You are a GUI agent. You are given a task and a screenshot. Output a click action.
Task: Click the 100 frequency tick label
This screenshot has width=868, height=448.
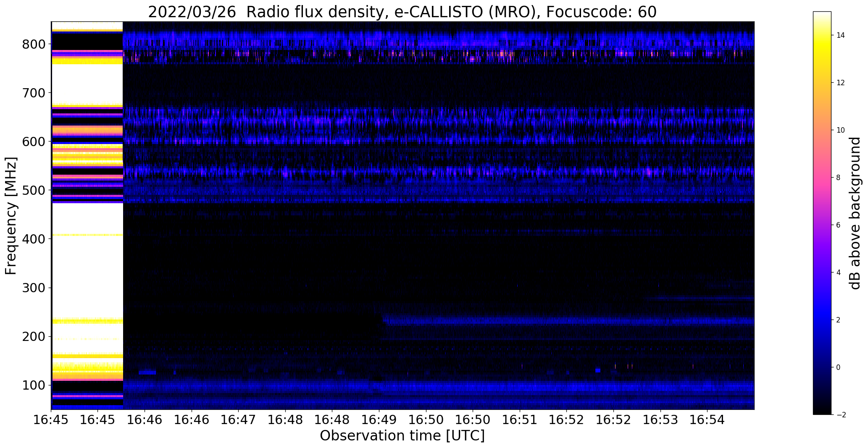[x=34, y=385]
